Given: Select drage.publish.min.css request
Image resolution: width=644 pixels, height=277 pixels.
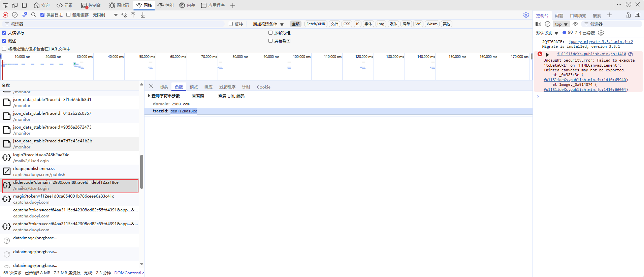Looking at the screenshot, I should coord(70,171).
